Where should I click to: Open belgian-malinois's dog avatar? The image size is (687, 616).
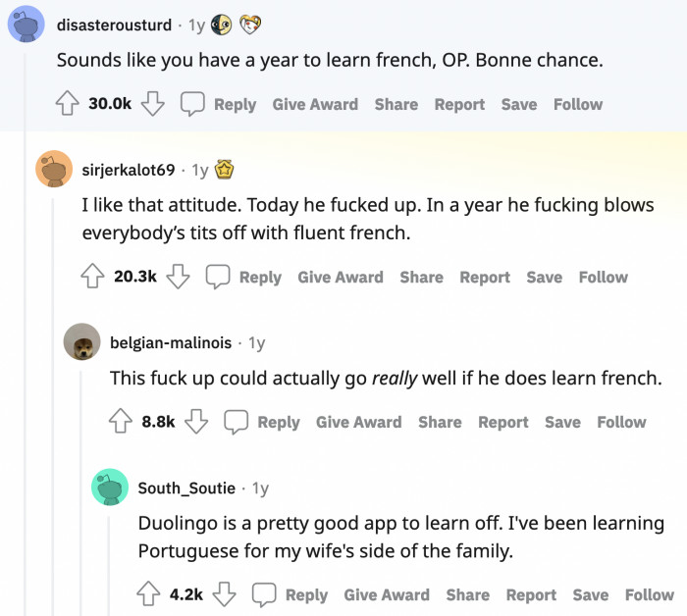pos(81,342)
